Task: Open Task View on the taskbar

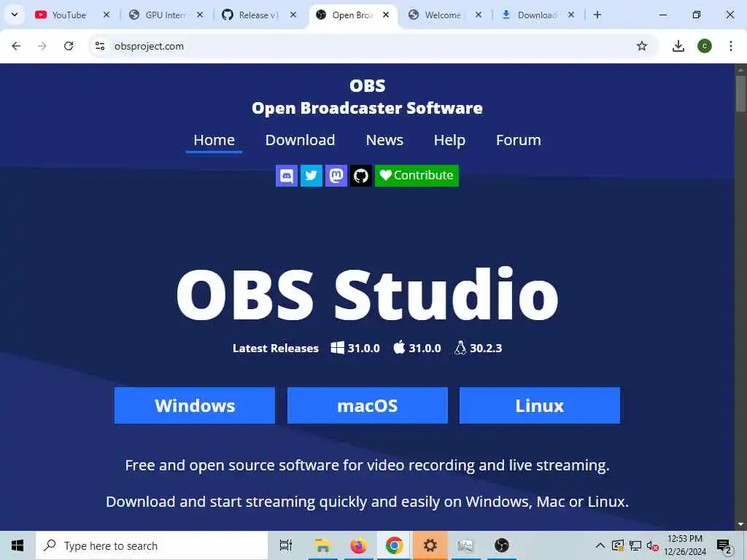Action: coord(285,545)
